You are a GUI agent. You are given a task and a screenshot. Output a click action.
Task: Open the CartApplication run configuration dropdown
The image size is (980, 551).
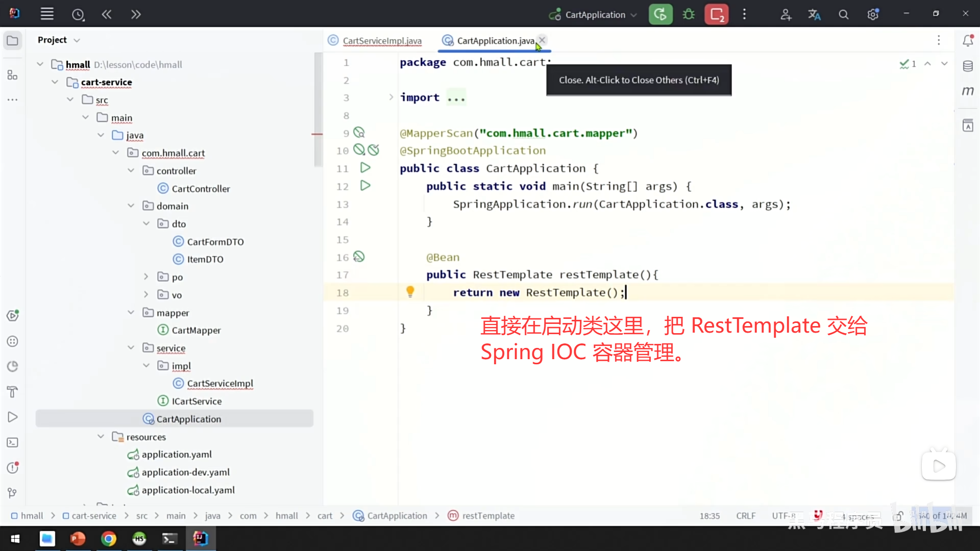coord(595,15)
